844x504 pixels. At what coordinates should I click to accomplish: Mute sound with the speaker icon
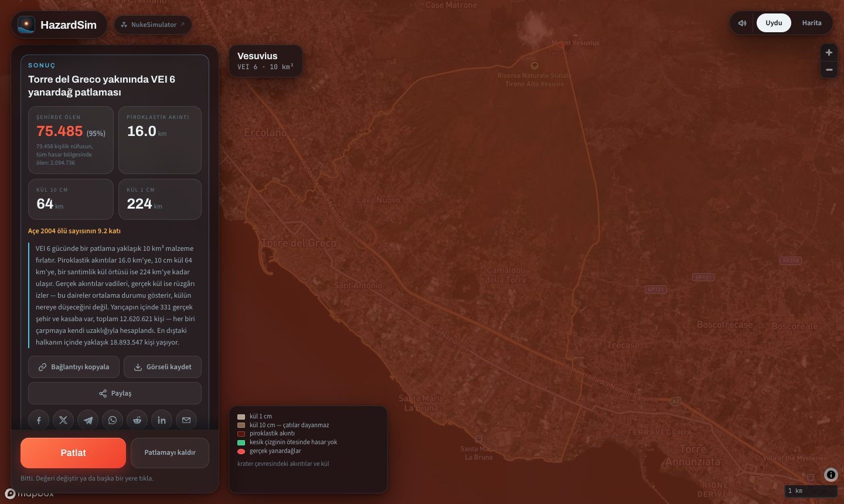pos(742,23)
